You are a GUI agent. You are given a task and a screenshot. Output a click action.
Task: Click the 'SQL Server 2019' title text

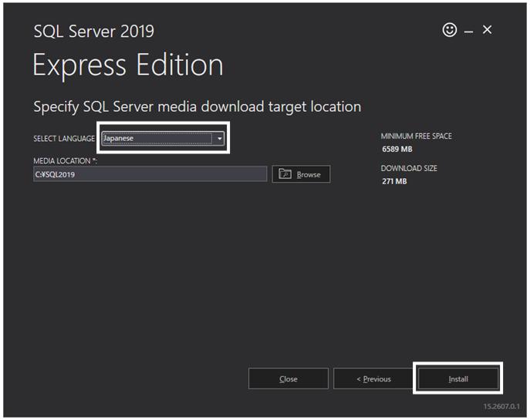point(93,32)
